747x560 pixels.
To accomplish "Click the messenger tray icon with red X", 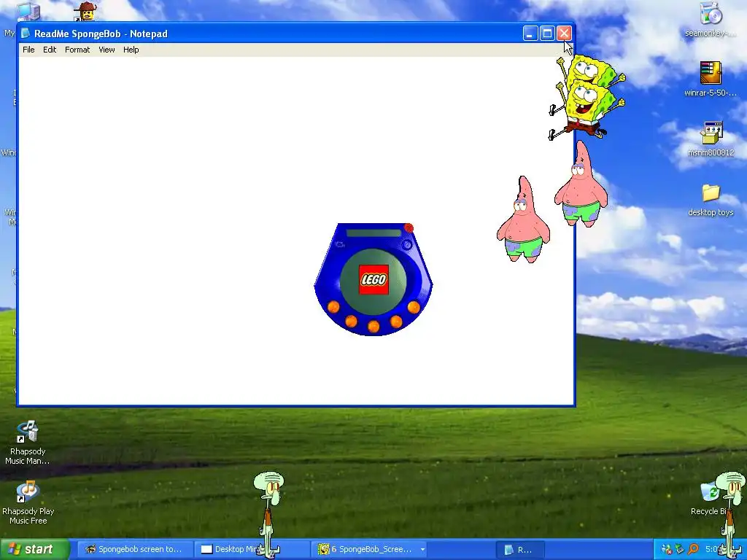I will 667,550.
